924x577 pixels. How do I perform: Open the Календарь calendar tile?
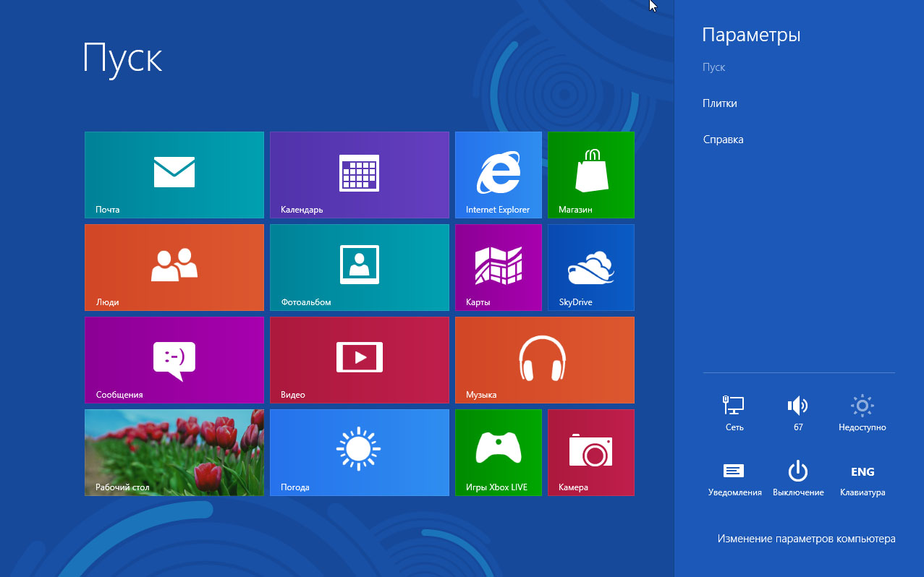click(x=360, y=175)
